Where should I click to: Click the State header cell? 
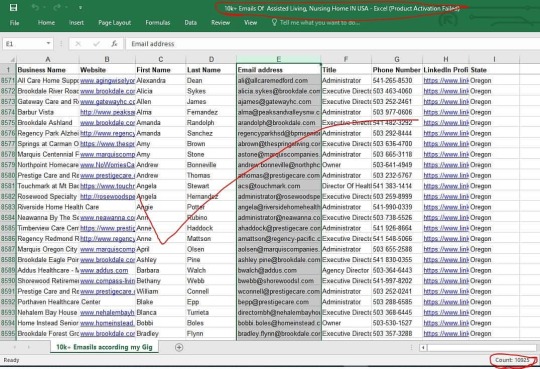(494, 70)
